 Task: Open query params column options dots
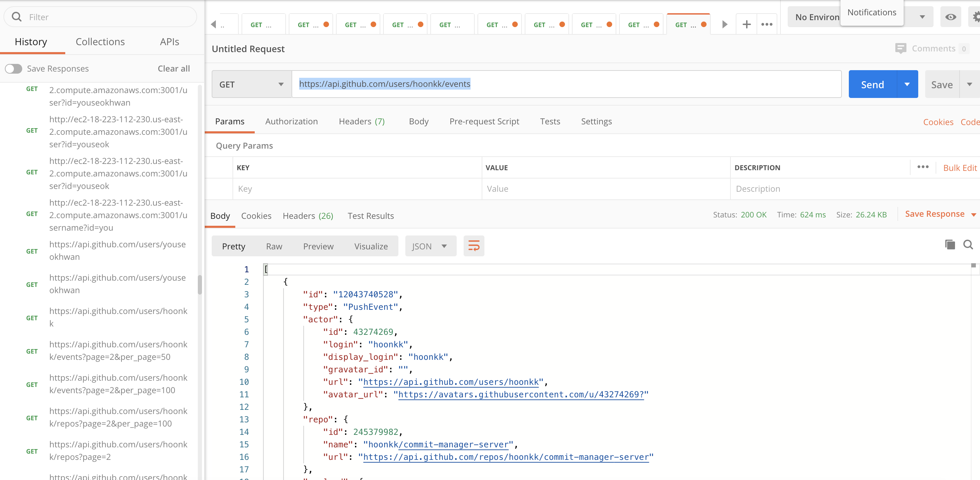(x=922, y=167)
